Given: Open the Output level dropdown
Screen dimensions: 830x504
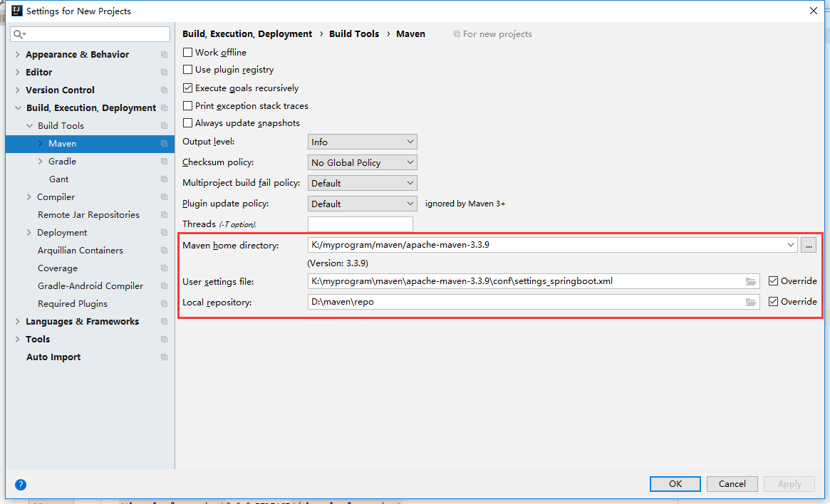Looking at the screenshot, I should tap(362, 142).
